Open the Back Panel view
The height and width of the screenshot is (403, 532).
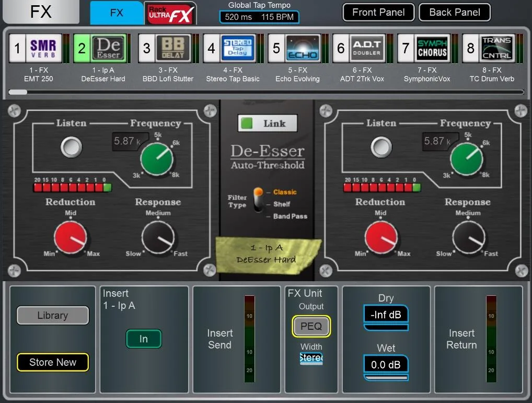455,12
